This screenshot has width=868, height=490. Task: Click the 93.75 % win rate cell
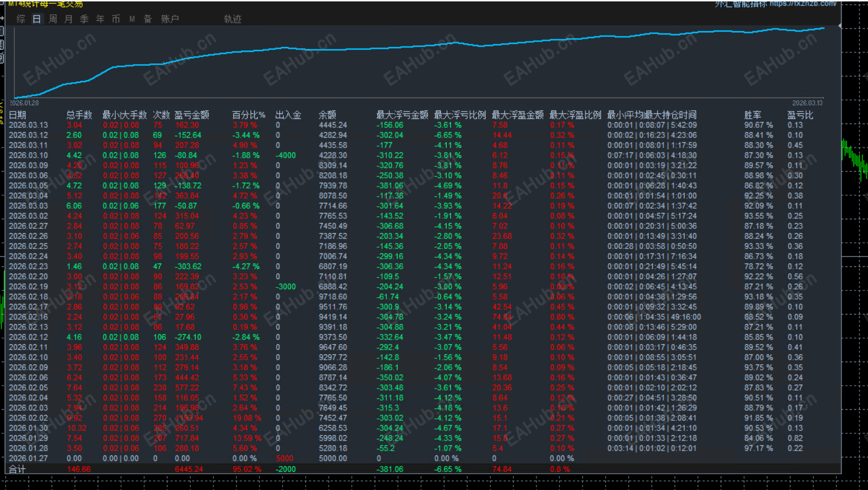(758, 367)
